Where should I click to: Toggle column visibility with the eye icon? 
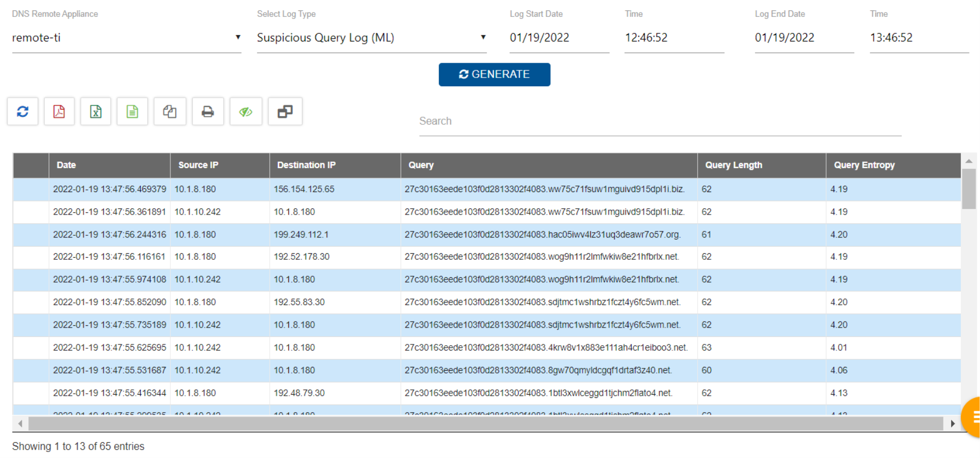pyautogui.click(x=246, y=112)
